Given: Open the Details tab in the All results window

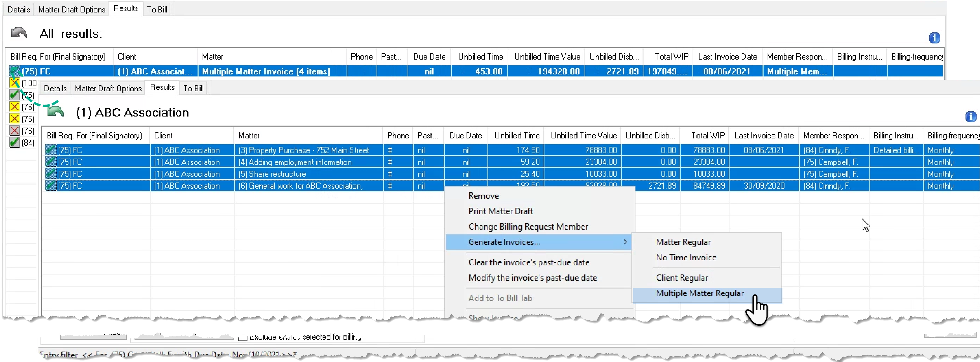Looking at the screenshot, I should (x=19, y=9).
